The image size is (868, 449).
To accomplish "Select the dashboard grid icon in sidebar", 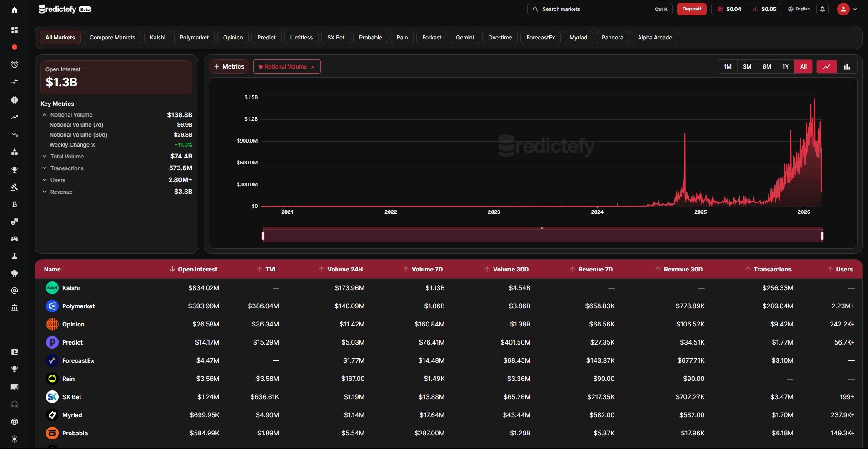I will tap(15, 30).
